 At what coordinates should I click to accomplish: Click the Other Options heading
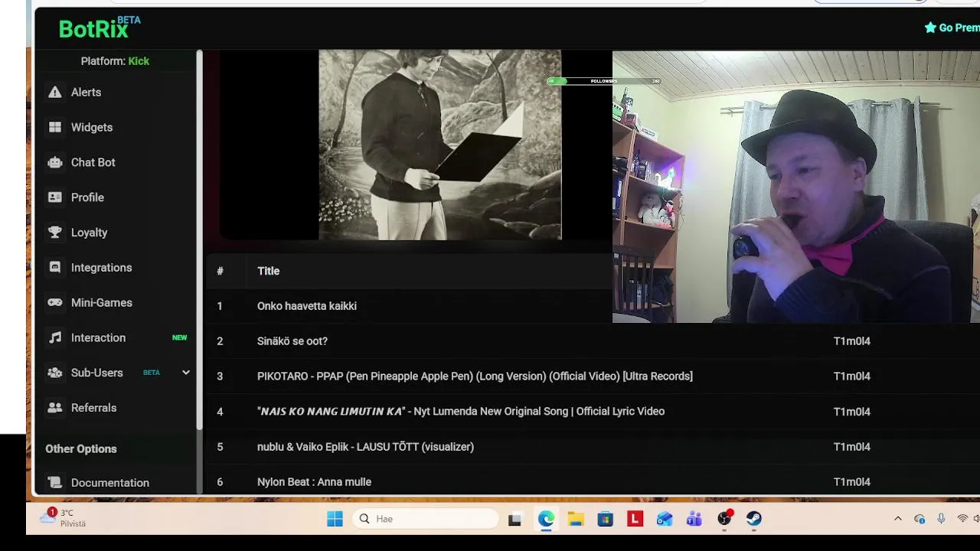coord(81,449)
